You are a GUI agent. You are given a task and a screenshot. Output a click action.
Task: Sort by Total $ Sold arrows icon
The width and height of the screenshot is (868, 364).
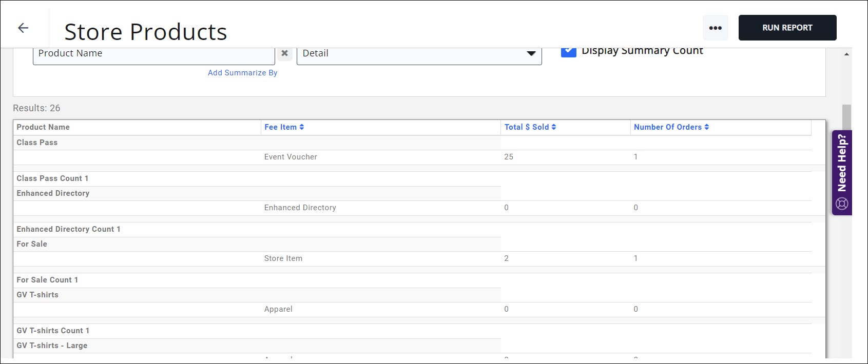click(554, 127)
